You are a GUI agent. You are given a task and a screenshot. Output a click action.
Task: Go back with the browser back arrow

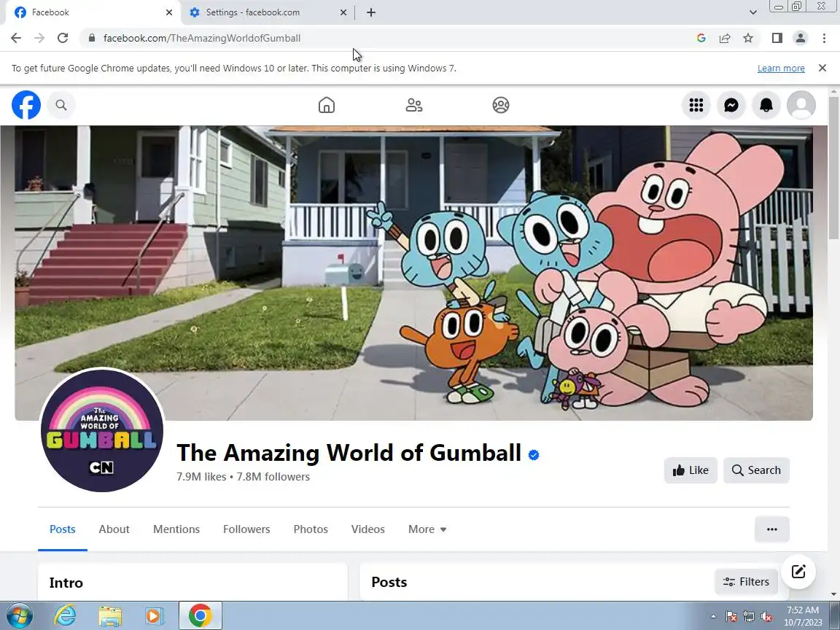[x=16, y=38]
